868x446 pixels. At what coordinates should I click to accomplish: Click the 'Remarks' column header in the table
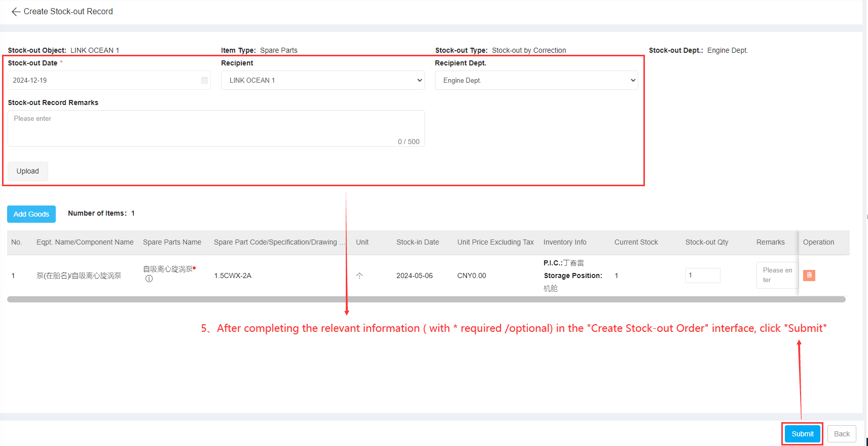point(771,242)
